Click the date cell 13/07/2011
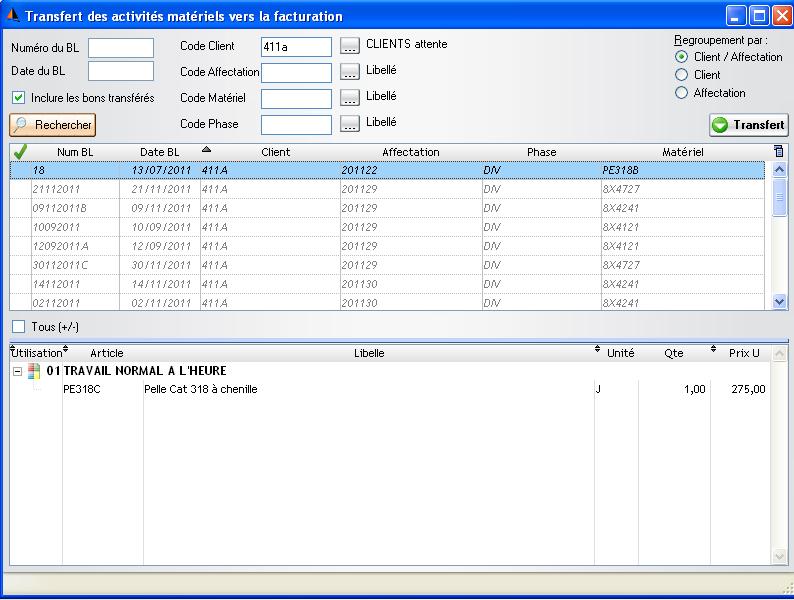This screenshot has width=794, height=600. tap(161, 170)
